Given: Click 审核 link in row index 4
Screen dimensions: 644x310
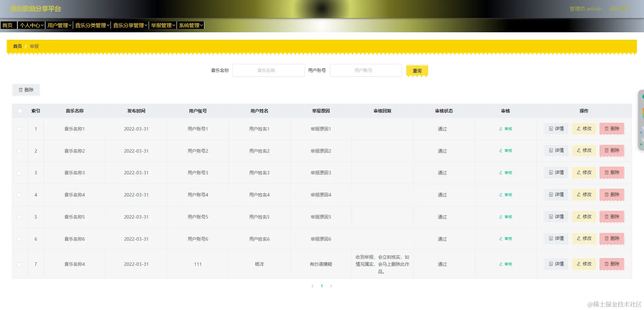Looking at the screenshot, I should point(506,195).
